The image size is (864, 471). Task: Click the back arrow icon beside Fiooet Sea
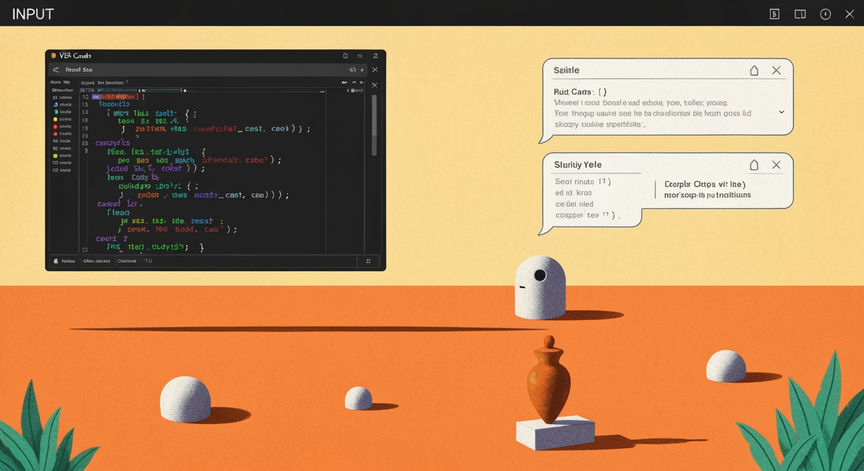click(56, 70)
